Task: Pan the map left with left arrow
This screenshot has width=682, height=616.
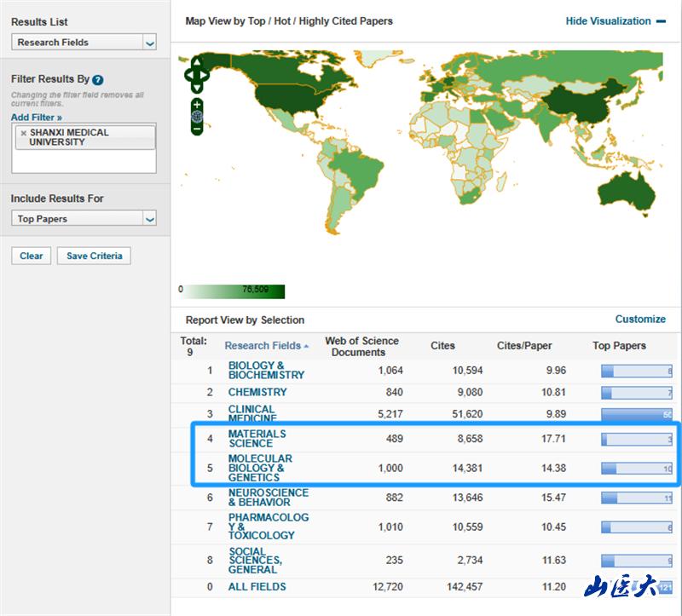Action: 188,74
